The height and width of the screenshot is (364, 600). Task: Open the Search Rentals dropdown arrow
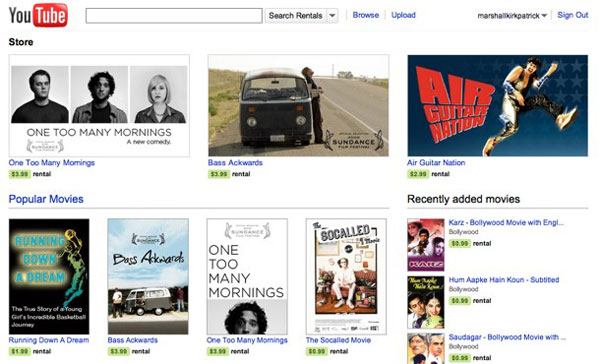[333, 16]
